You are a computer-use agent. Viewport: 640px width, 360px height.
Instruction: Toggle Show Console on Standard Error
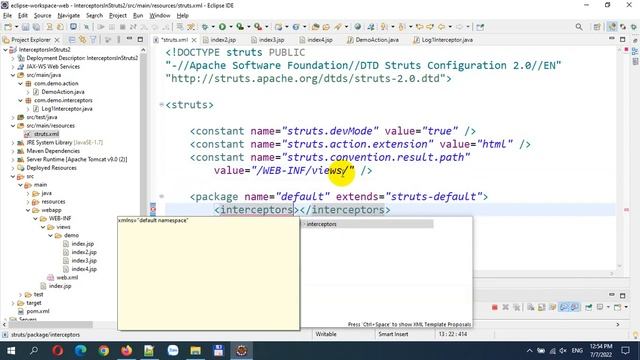click(574, 307)
